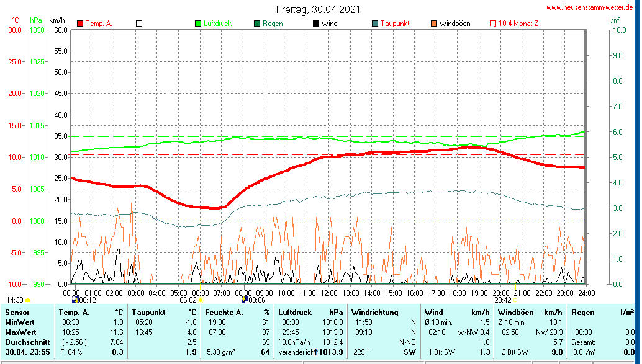
Task: Click the dark green Regen legend swatch
Action: 257,24
